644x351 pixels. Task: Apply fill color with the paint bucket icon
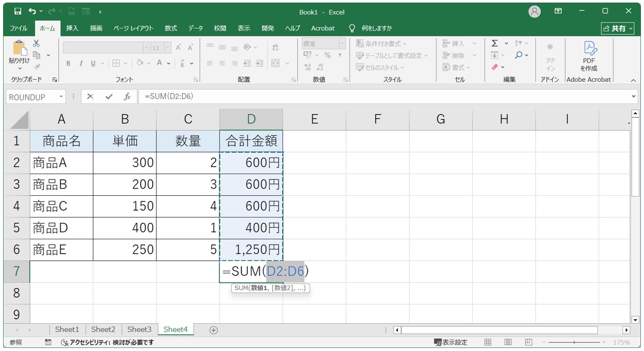pyautogui.click(x=140, y=63)
